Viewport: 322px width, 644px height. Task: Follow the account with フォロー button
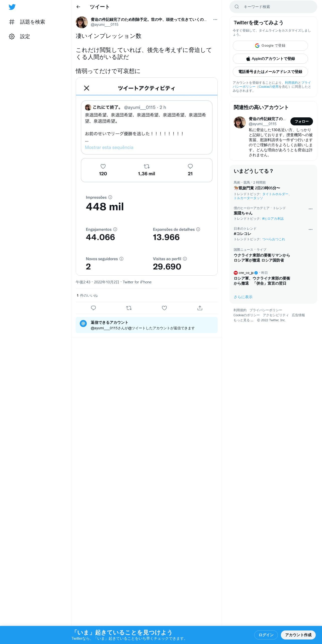302,121
